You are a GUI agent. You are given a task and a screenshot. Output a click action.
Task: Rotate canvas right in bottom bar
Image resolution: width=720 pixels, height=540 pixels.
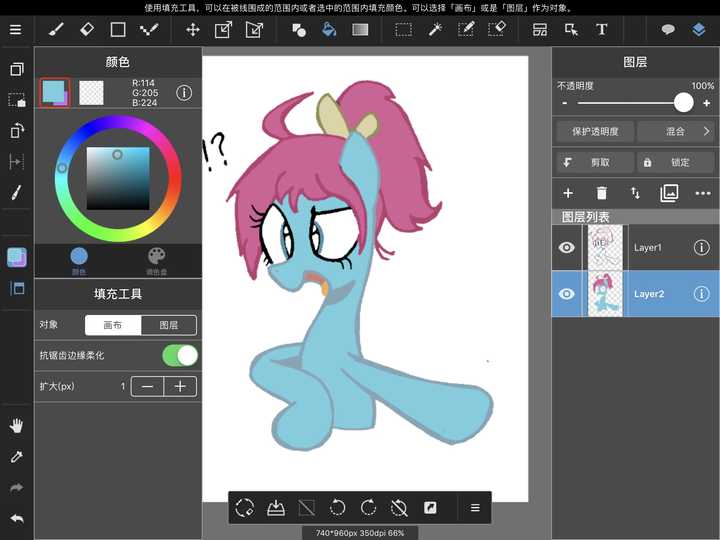click(368, 508)
